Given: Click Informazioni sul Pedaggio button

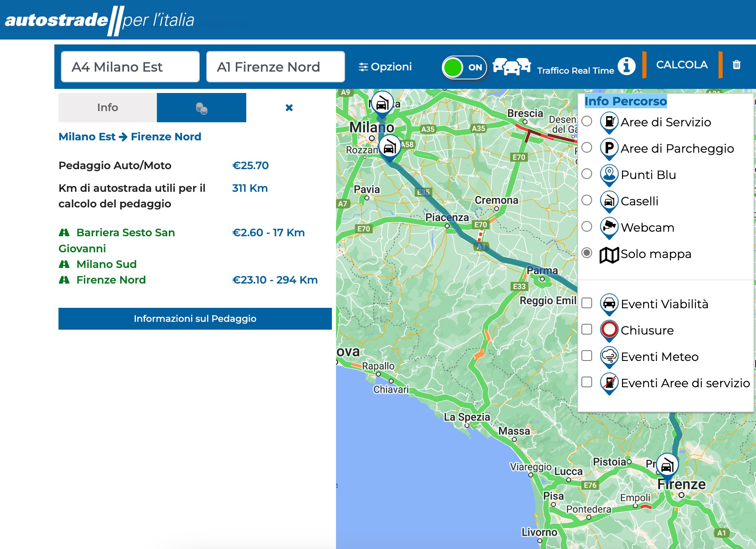Looking at the screenshot, I should pos(195,319).
